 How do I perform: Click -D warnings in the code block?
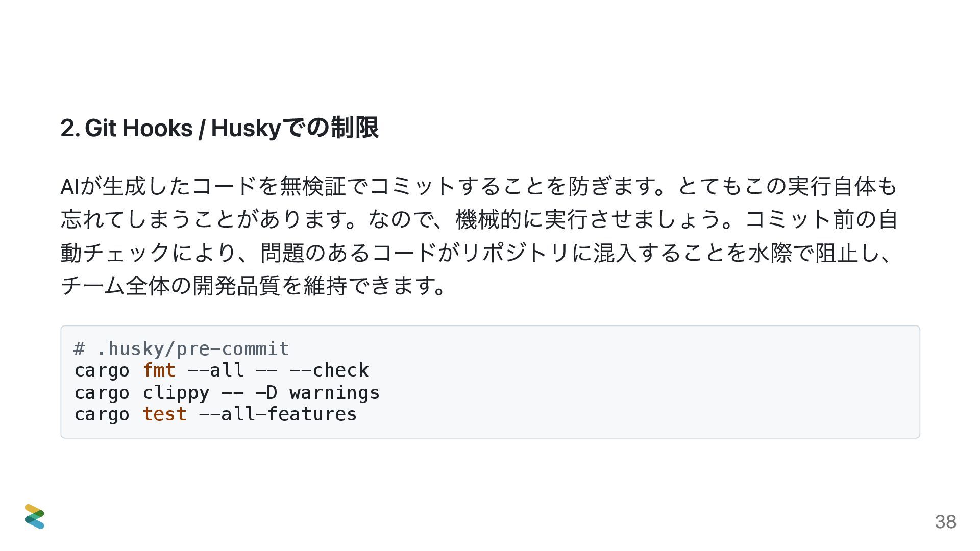click(317, 393)
